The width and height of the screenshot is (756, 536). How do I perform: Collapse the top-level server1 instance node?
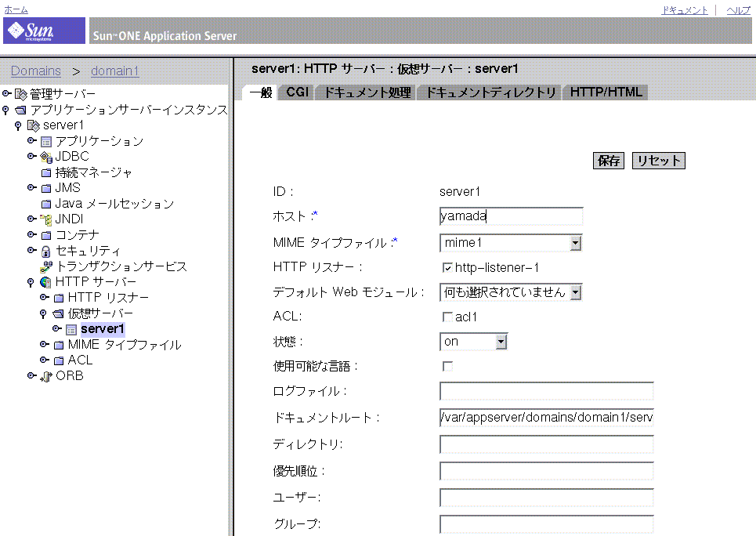click(18, 126)
